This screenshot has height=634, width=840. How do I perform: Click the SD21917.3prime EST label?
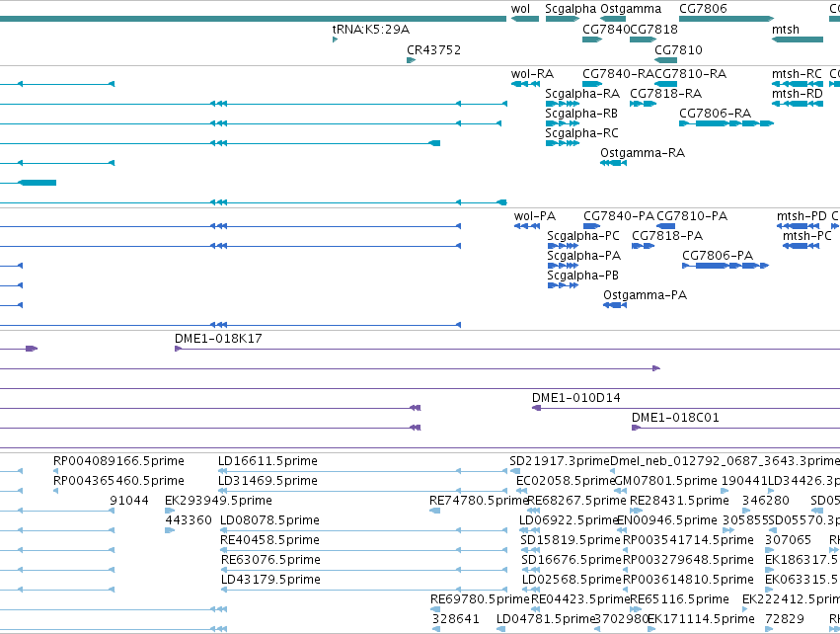(x=560, y=461)
